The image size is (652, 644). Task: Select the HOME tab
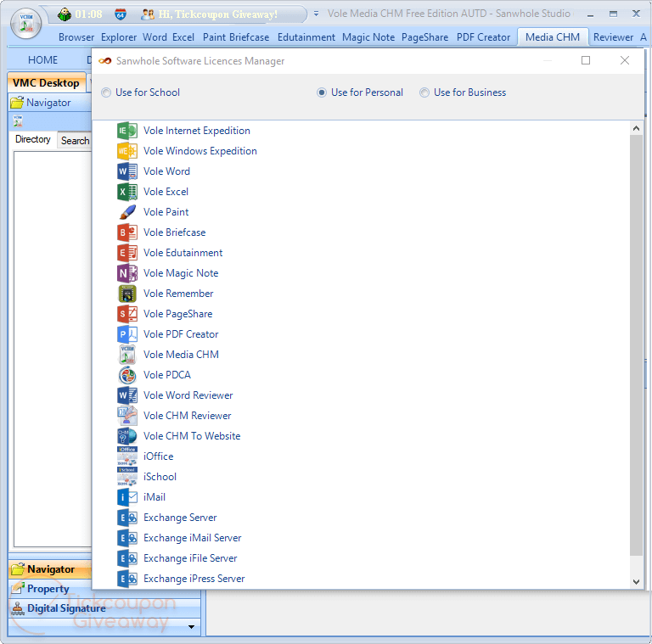pyautogui.click(x=42, y=60)
